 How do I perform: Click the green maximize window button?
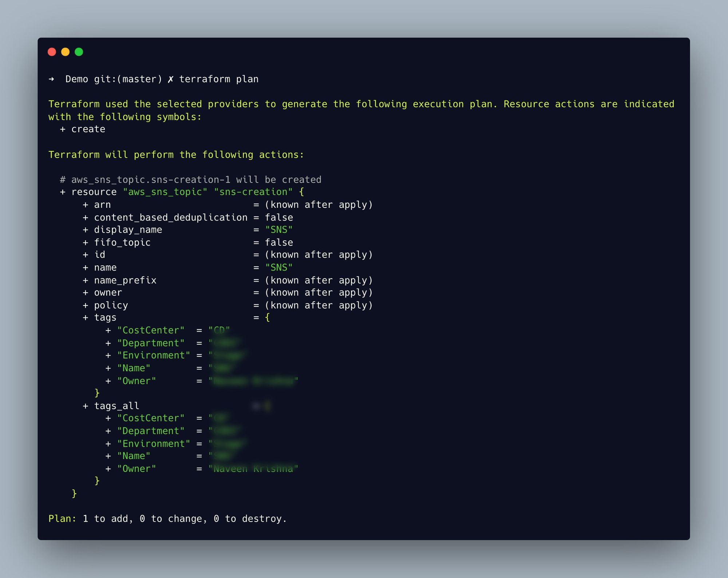pos(79,52)
